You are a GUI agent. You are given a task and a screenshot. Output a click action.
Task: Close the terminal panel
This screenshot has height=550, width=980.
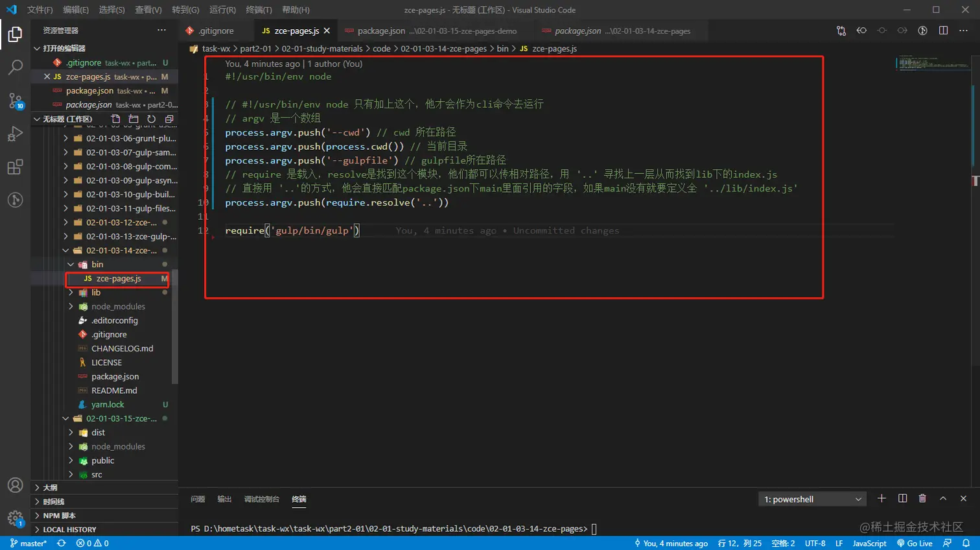[x=963, y=498]
